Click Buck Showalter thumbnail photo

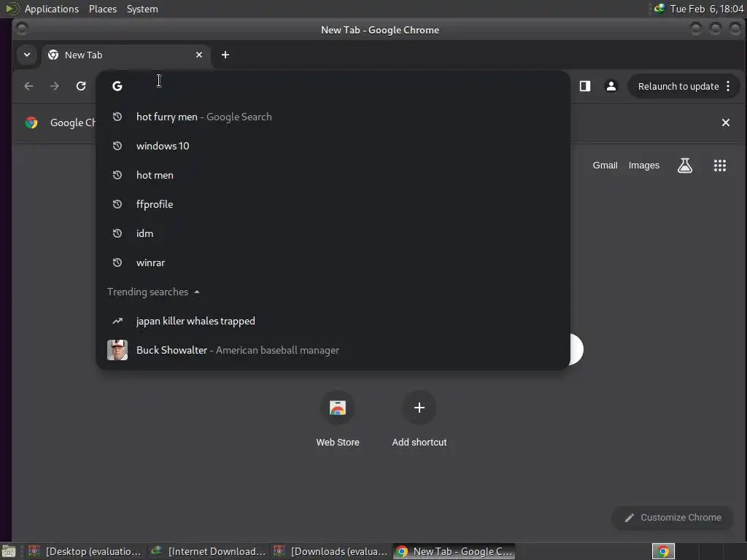click(x=117, y=350)
